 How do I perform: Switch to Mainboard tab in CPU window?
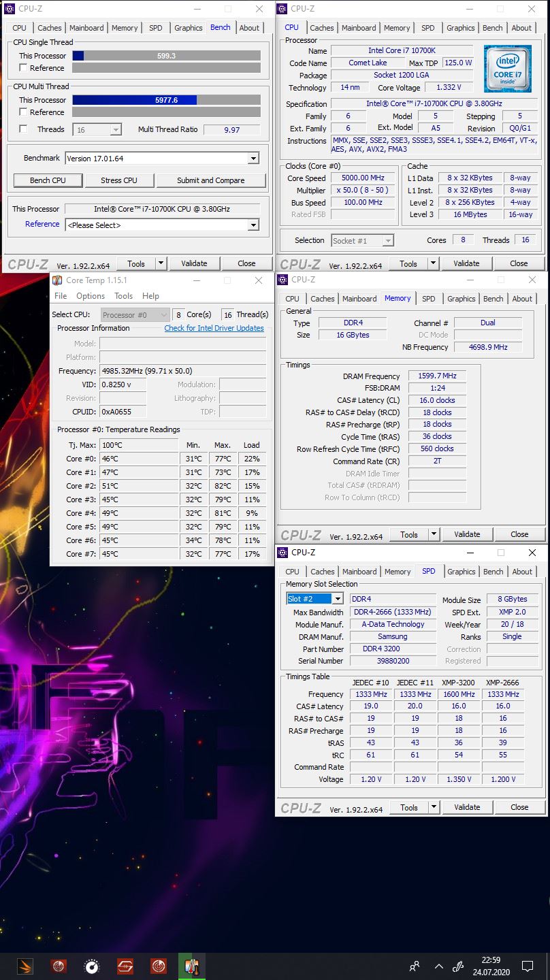(359, 28)
